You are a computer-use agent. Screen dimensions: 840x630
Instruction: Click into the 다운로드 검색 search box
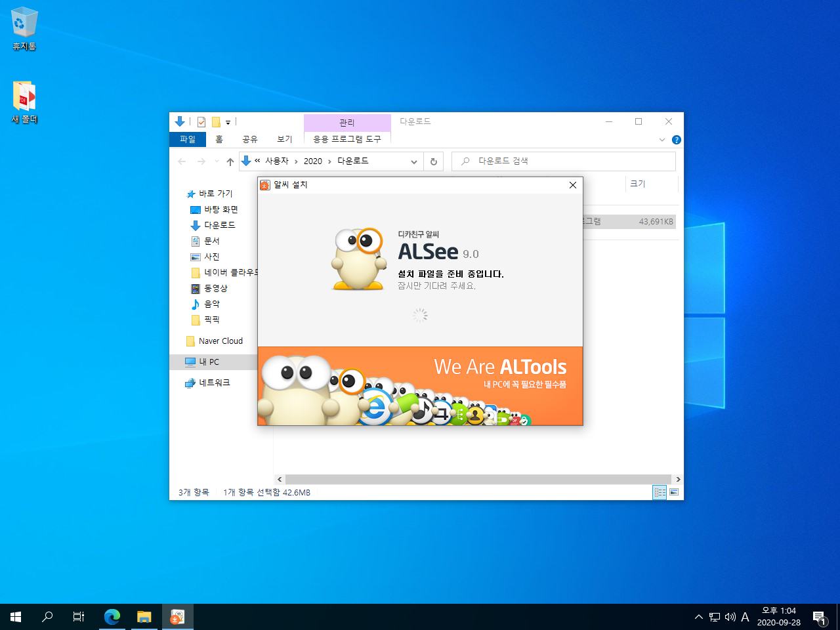pyautogui.click(x=564, y=161)
